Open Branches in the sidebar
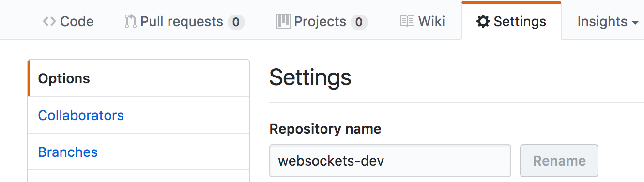This screenshot has height=182, width=644. pos(138,152)
